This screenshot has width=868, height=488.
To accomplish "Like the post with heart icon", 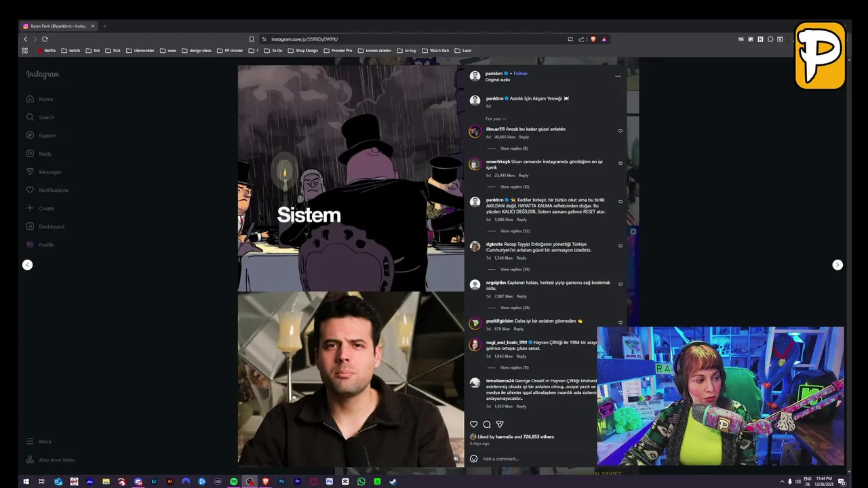I will tap(473, 424).
